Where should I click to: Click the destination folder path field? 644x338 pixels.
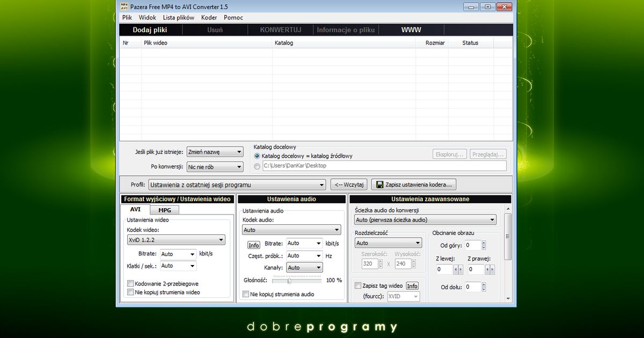[x=384, y=166]
